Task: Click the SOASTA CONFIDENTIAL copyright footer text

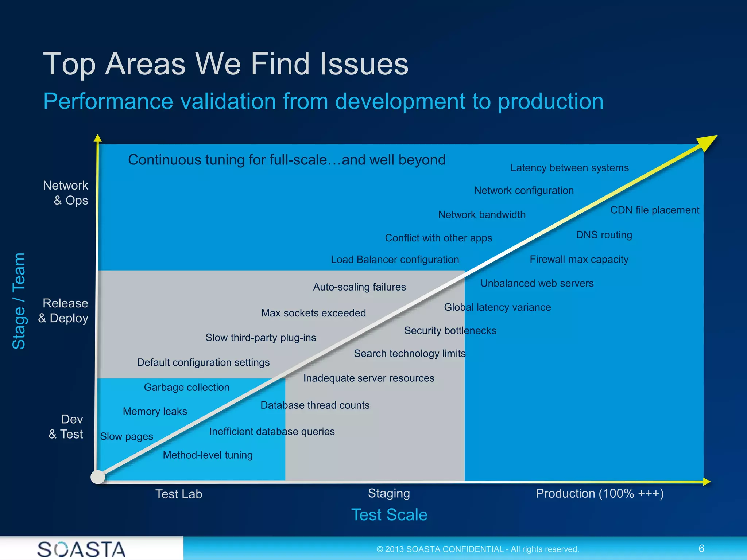Action: click(x=478, y=549)
